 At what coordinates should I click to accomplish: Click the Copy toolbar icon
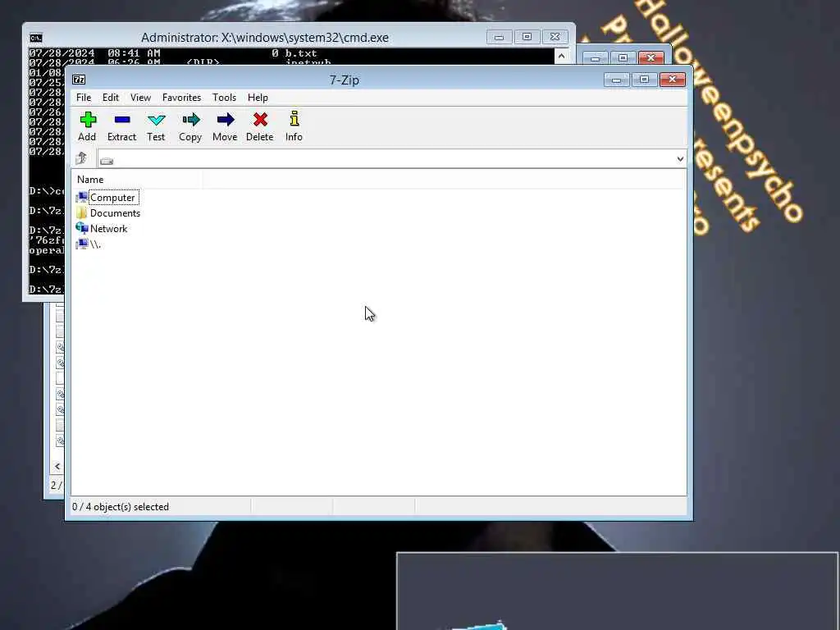click(190, 120)
